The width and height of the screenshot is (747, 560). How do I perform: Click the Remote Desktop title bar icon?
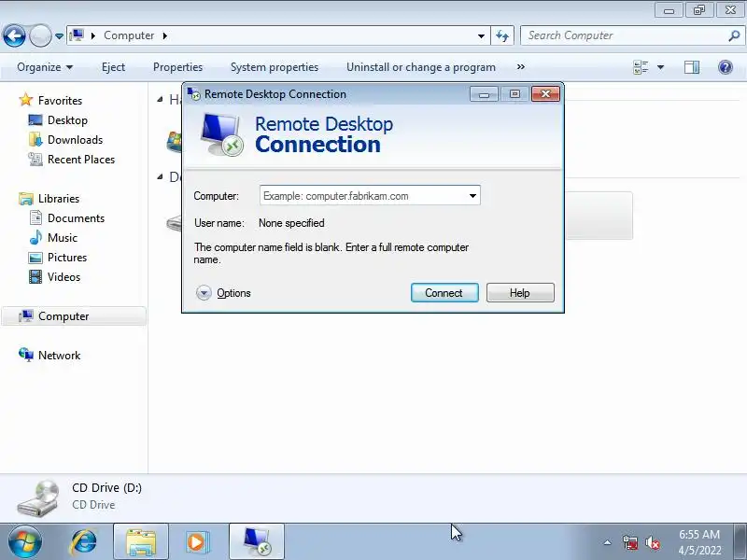(193, 94)
